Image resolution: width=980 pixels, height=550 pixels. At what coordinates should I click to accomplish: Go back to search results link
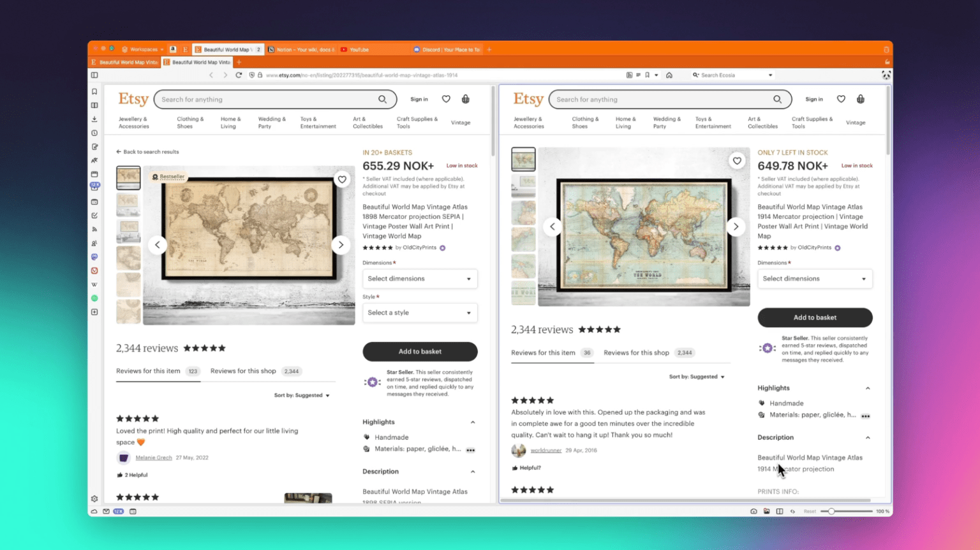coord(148,152)
